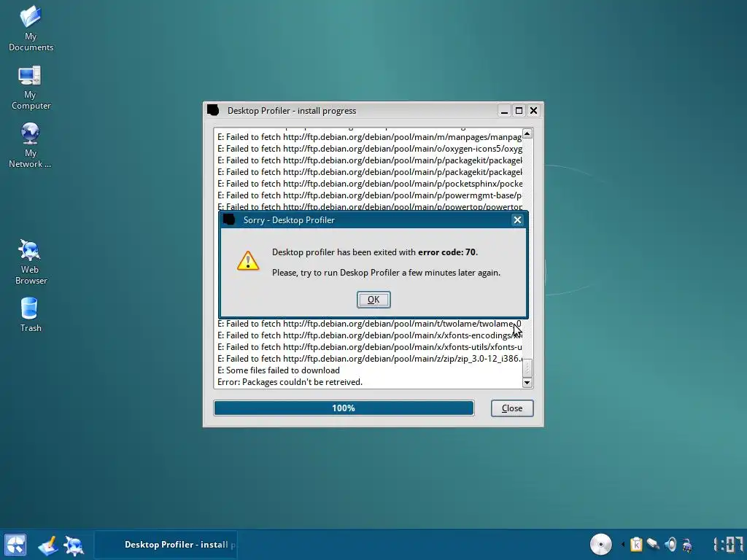
Task: Click the xfonts-encodings failed fetch line
Action: click(370, 335)
